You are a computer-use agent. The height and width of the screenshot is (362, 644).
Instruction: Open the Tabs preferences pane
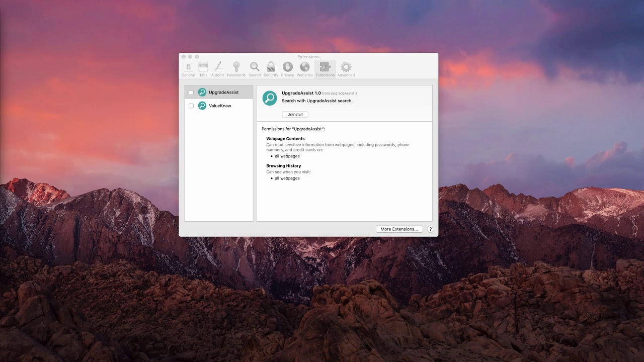[203, 69]
